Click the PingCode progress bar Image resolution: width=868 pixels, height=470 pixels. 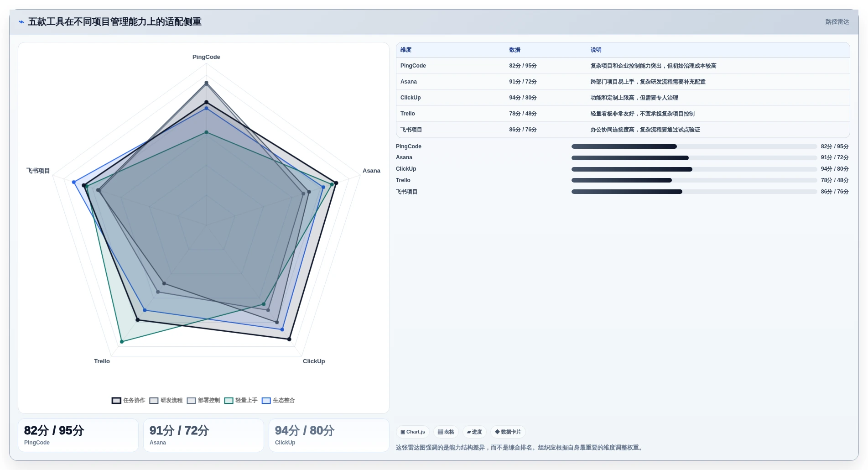click(x=694, y=146)
